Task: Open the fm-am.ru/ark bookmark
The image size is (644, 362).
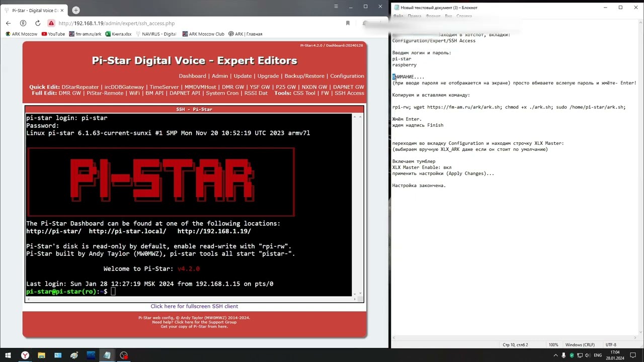Action: [85, 34]
